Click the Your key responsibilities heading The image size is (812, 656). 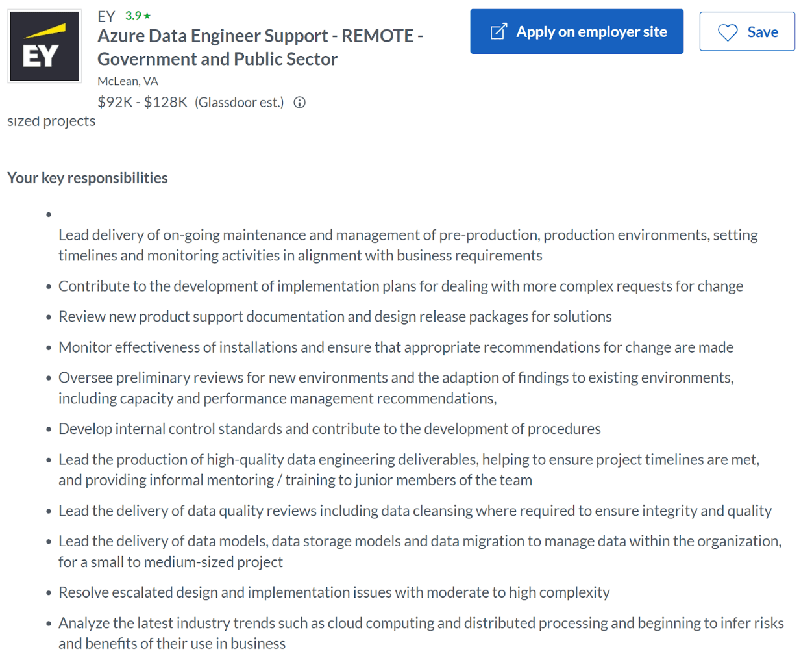coord(87,177)
